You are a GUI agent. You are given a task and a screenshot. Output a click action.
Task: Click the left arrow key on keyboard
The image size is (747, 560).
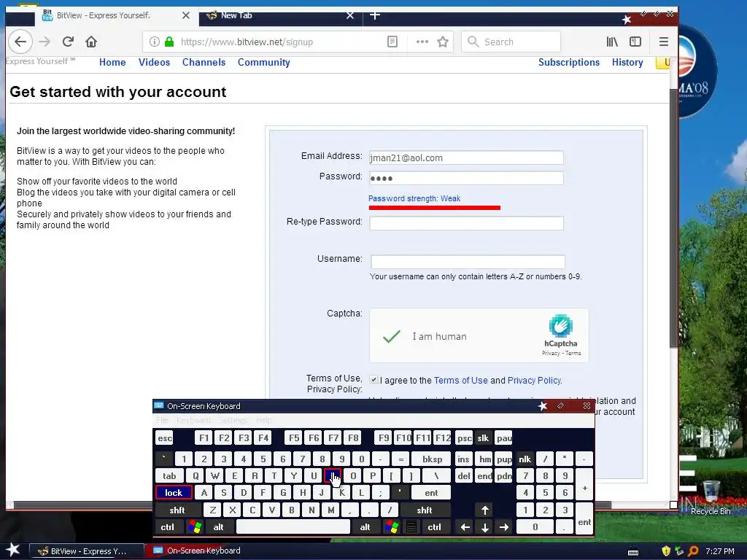pos(465,527)
